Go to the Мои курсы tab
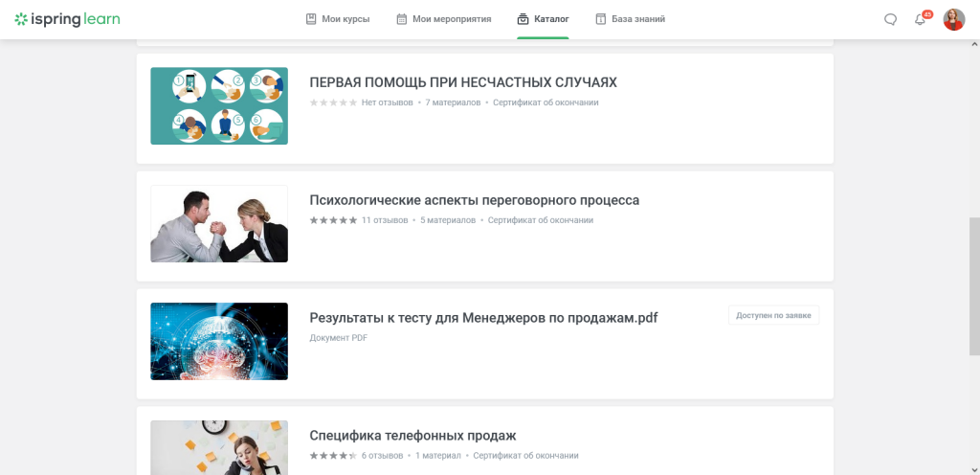 pyautogui.click(x=338, y=19)
